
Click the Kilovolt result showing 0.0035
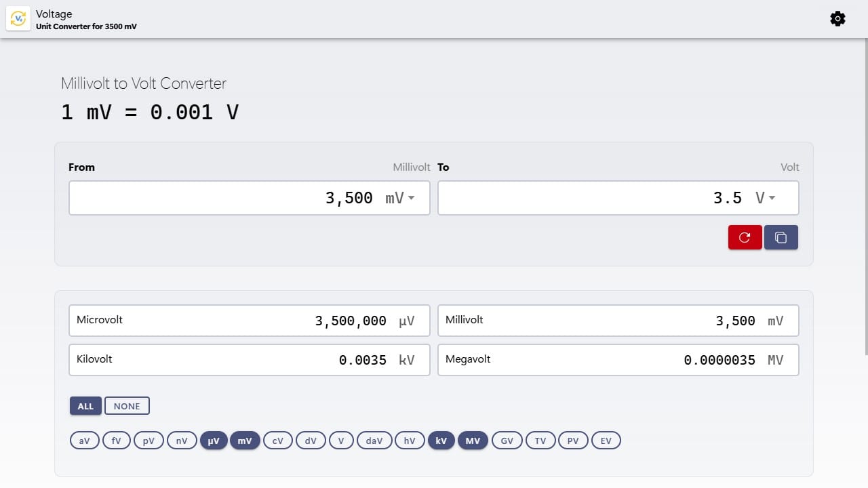249,359
